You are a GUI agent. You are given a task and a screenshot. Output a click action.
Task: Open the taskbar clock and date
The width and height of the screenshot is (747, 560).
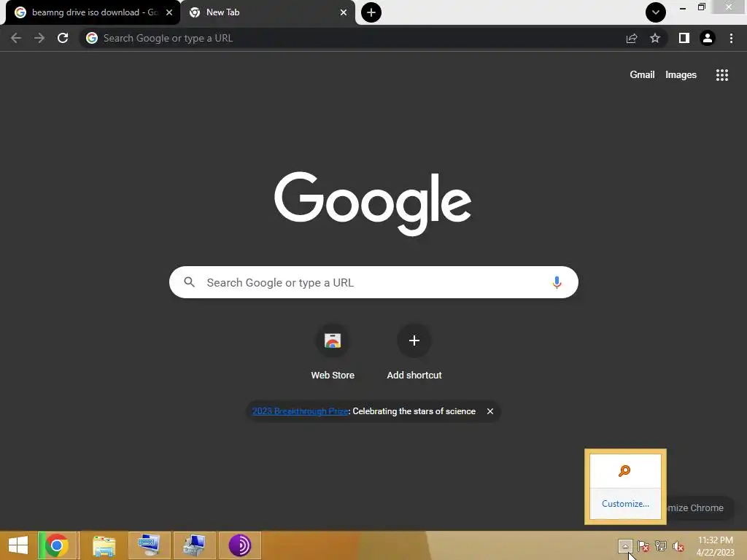pyautogui.click(x=716, y=546)
